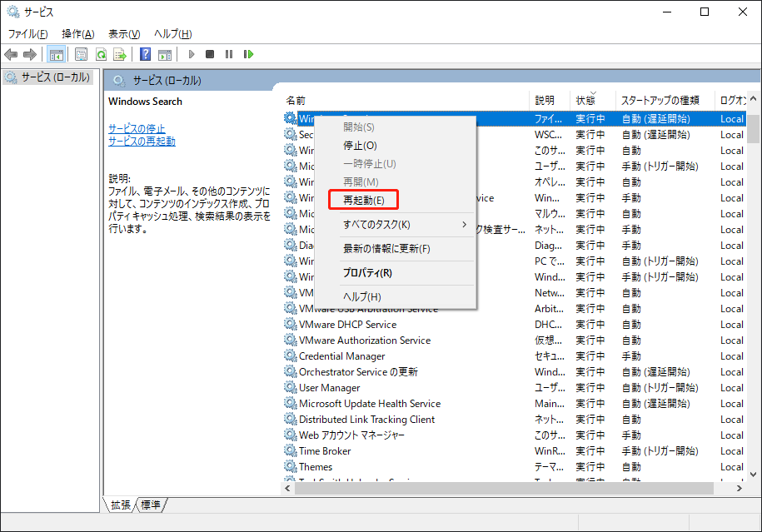This screenshot has height=532, width=762.
Task: Click the back navigation arrow icon
Action: click(x=10, y=54)
